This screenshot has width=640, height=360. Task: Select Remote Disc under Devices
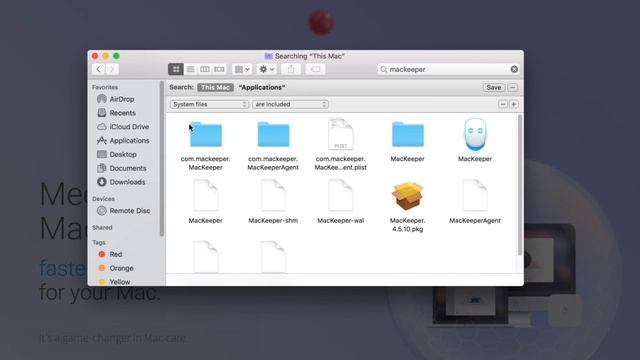(129, 211)
